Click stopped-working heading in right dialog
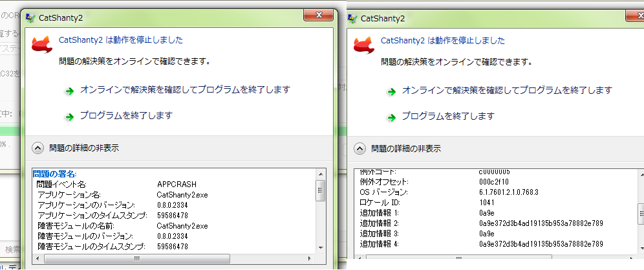This screenshot has width=644, height=270. click(x=443, y=40)
